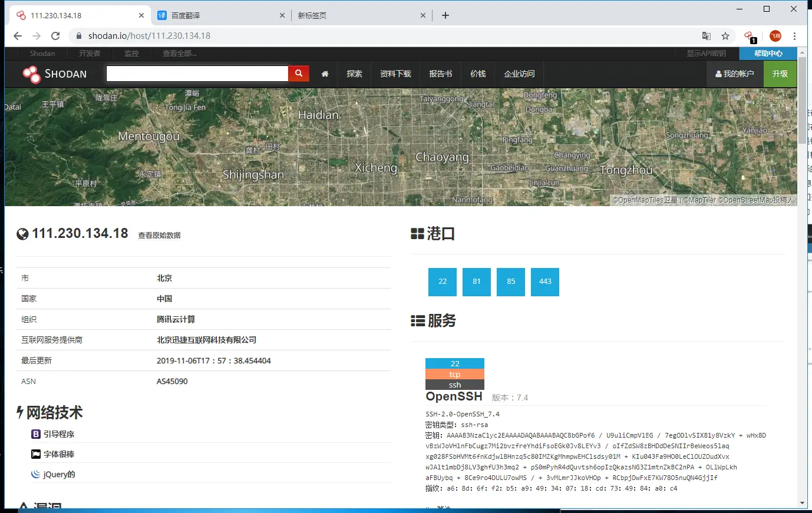Go back using the browser back arrow
The image size is (812, 513).
pyautogui.click(x=18, y=36)
